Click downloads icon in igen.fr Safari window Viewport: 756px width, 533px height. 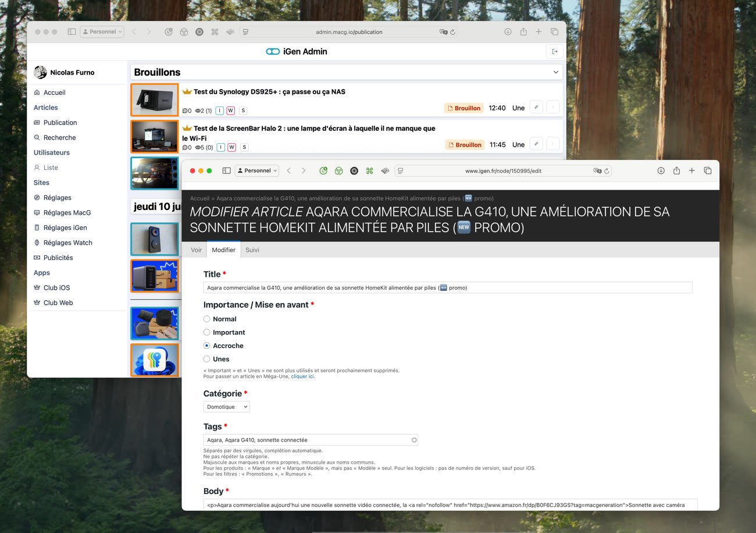click(661, 170)
